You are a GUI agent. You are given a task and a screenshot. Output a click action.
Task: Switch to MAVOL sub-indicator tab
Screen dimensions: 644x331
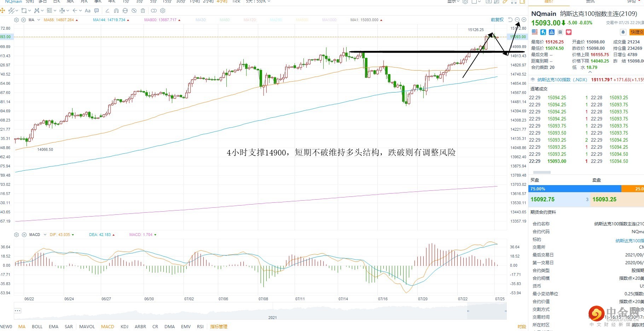(87, 327)
